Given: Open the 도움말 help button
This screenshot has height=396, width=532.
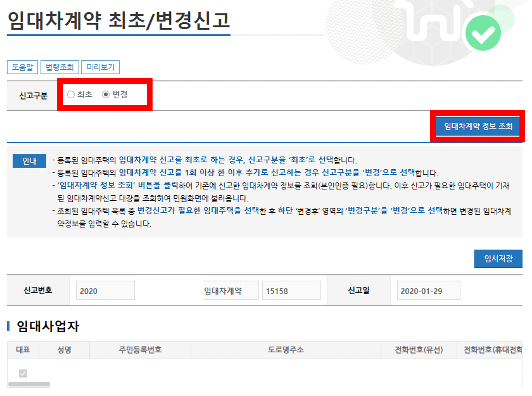Looking at the screenshot, I should [22, 67].
